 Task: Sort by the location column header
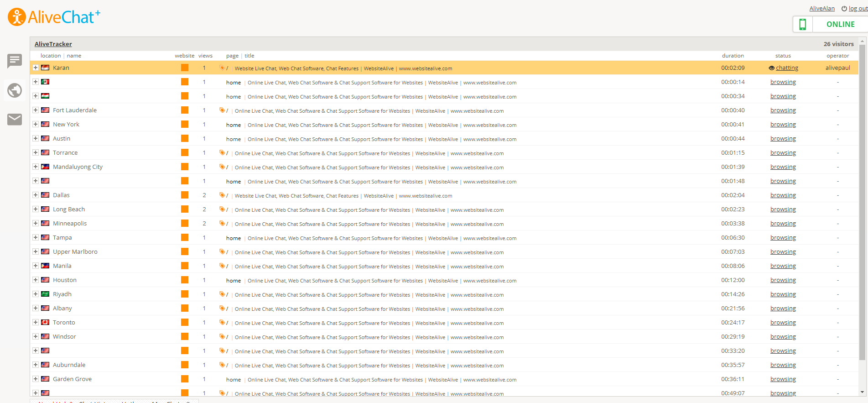[x=51, y=56]
